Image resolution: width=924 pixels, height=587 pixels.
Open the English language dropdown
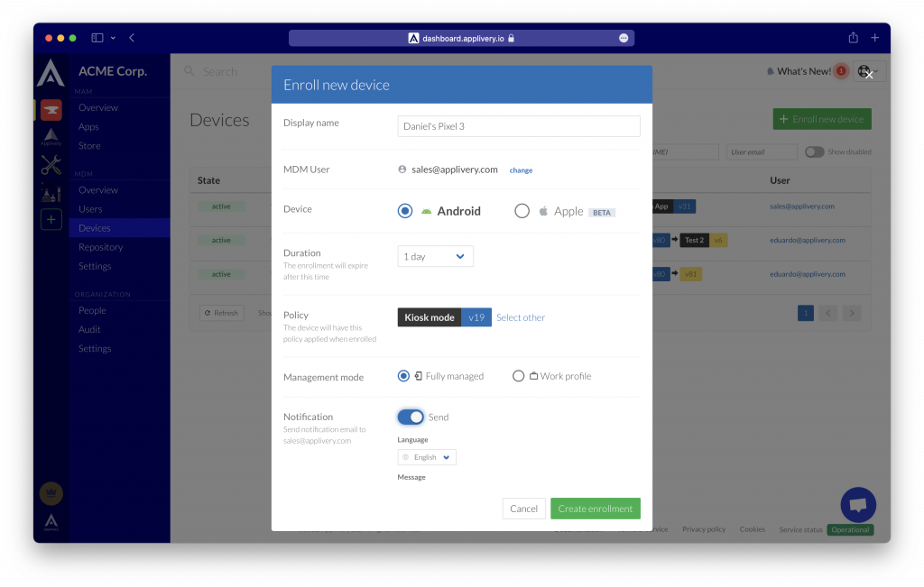(x=427, y=457)
